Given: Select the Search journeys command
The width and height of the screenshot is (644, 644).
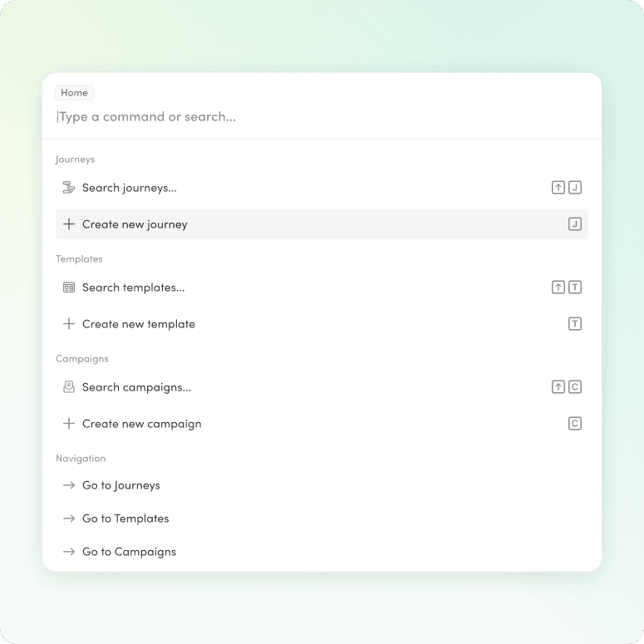Looking at the screenshot, I should [x=322, y=188].
